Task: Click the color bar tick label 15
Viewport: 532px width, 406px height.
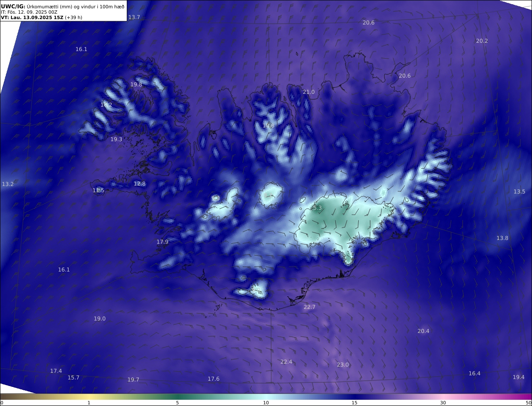Action: (x=355, y=403)
